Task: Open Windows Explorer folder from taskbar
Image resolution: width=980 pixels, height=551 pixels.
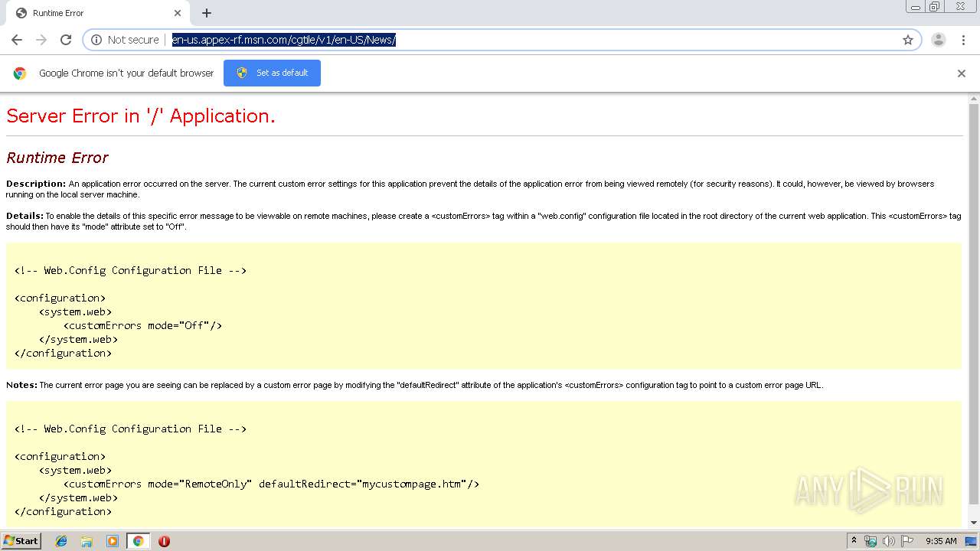Action: coord(87,541)
